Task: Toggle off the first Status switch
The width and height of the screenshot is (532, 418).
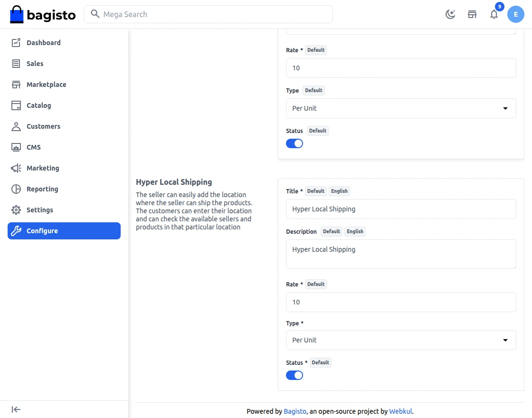Action: coord(294,143)
